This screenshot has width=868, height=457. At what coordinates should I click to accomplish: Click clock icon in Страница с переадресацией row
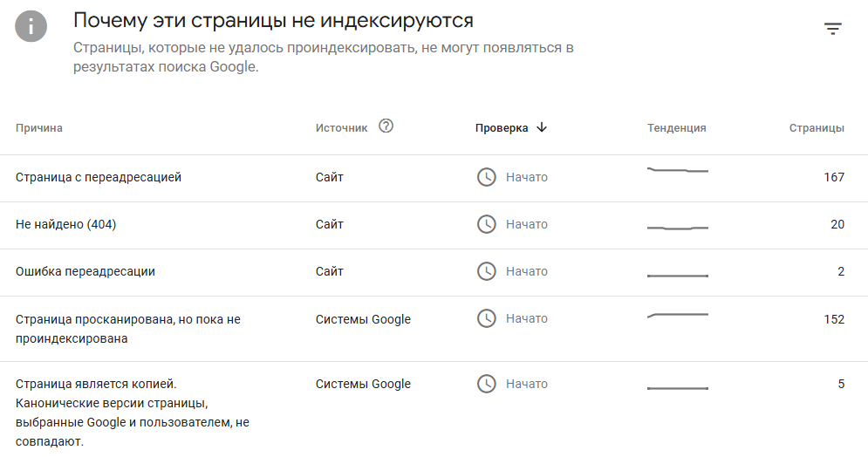click(486, 177)
